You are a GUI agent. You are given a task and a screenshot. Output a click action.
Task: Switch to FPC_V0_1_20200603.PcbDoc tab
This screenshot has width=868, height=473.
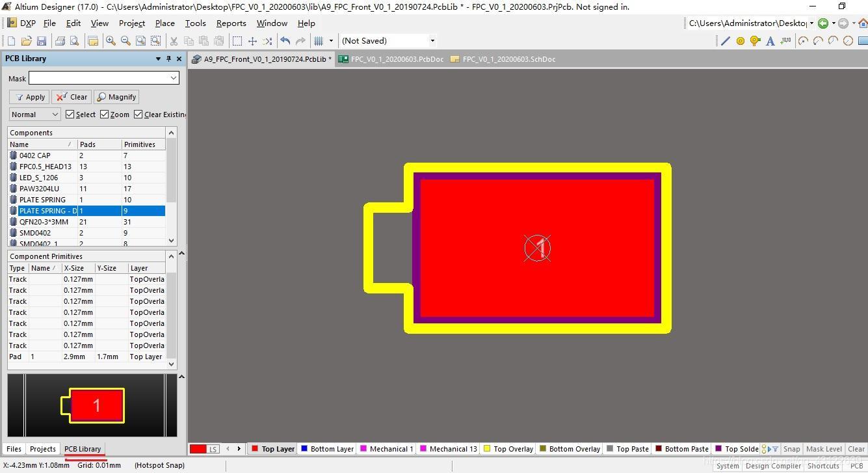pyautogui.click(x=391, y=59)
